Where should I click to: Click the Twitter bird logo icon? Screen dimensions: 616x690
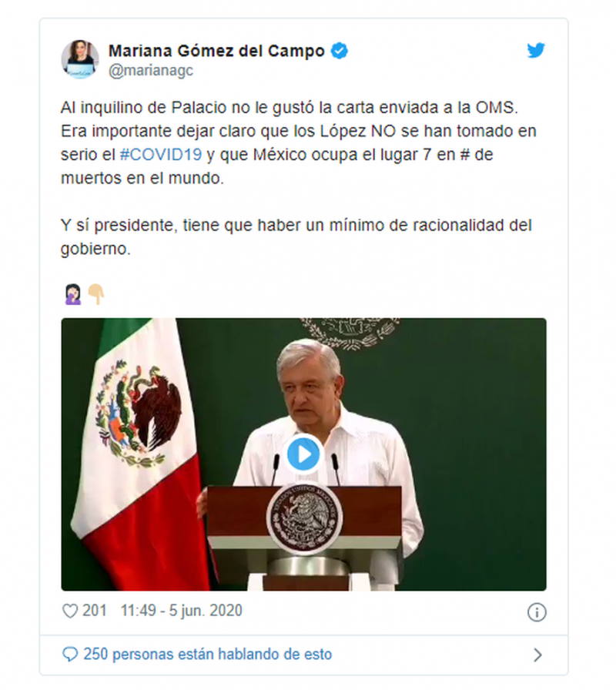(536, 50)
